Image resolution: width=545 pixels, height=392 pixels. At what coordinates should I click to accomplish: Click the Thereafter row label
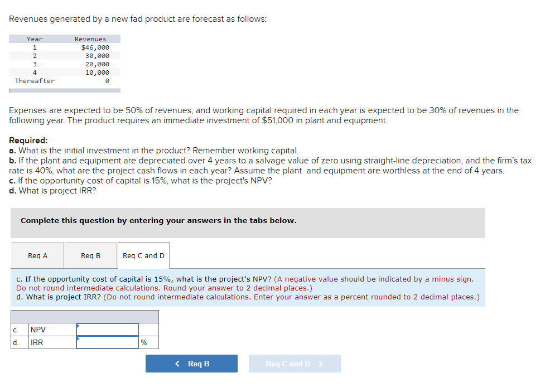(x=35, y=81)
